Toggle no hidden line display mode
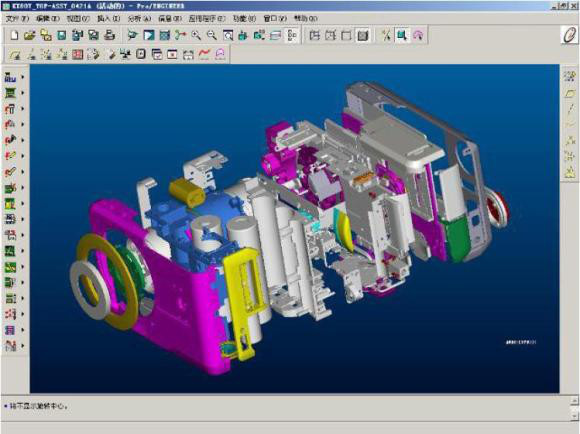Viewport: 580px width, 434px height. tap(346, 36)
